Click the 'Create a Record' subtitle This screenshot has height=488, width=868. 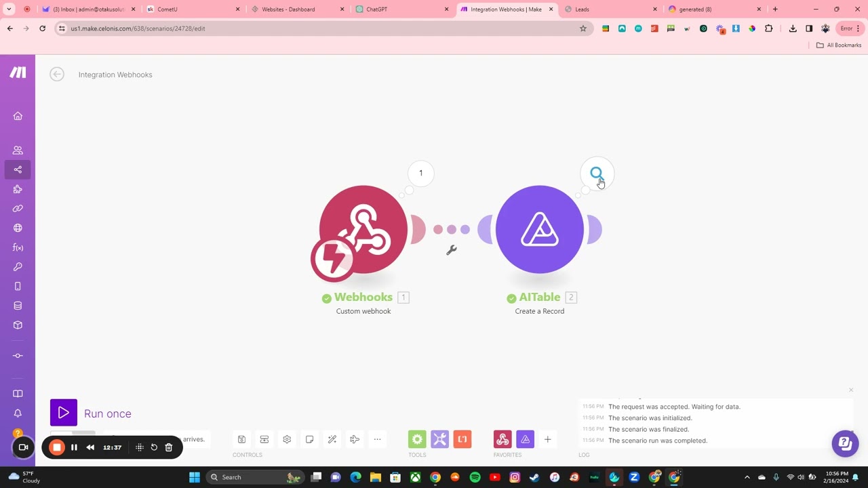click(540, 311)
